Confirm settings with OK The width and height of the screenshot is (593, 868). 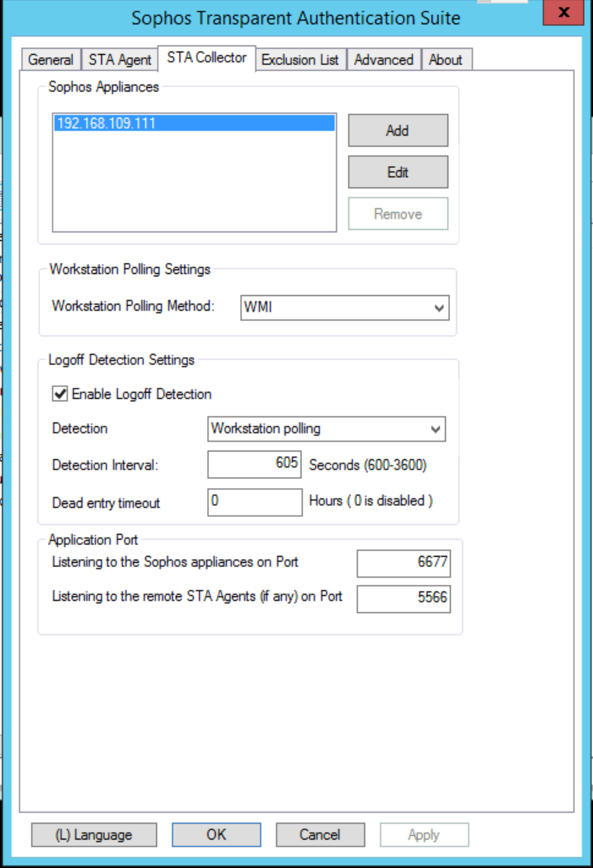click(x=217, y=835)
